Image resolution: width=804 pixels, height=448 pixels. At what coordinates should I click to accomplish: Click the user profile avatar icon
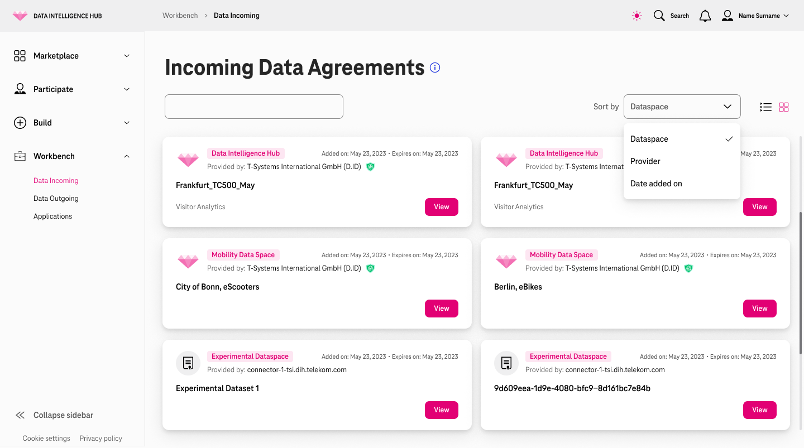tap(727, 16)
